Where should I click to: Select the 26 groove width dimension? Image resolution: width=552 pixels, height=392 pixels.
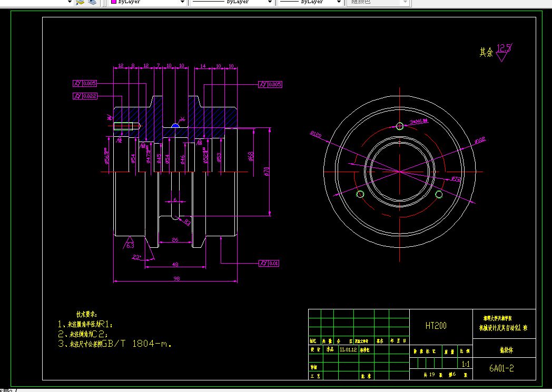tap(175, 240)
